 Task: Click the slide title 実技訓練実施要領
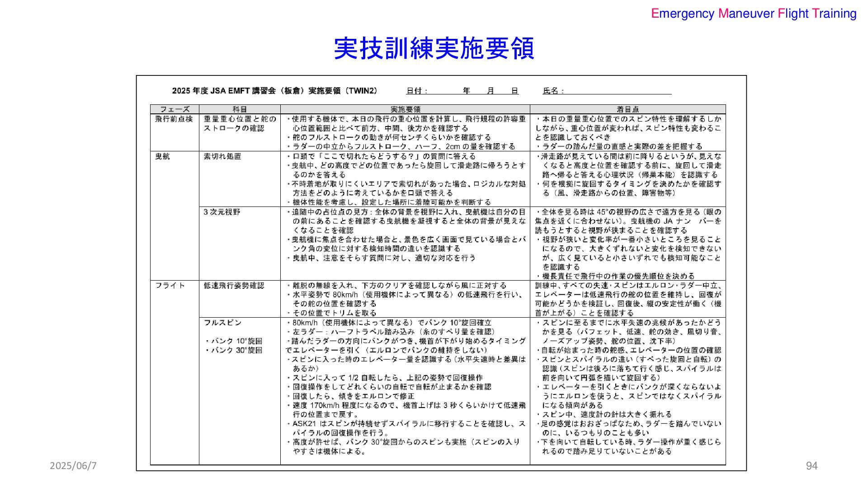pos(434,48)
